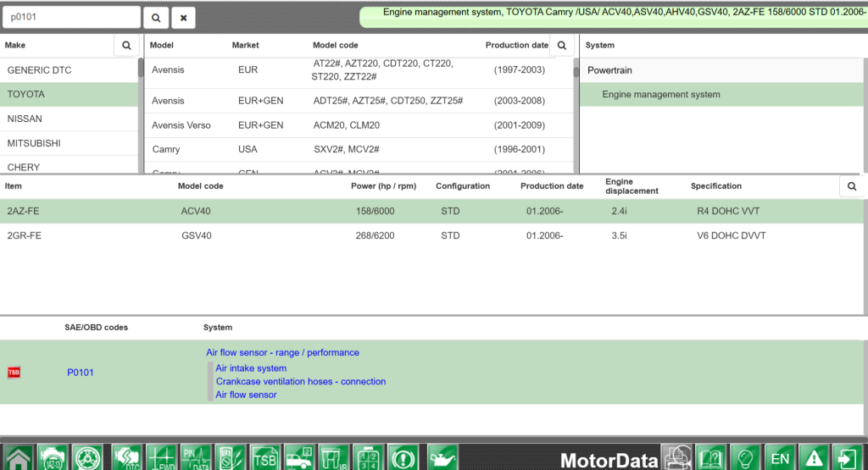Click the SAE/OBD codes column header
This screenshot has height=470, width=868.
tap(97, 328)
